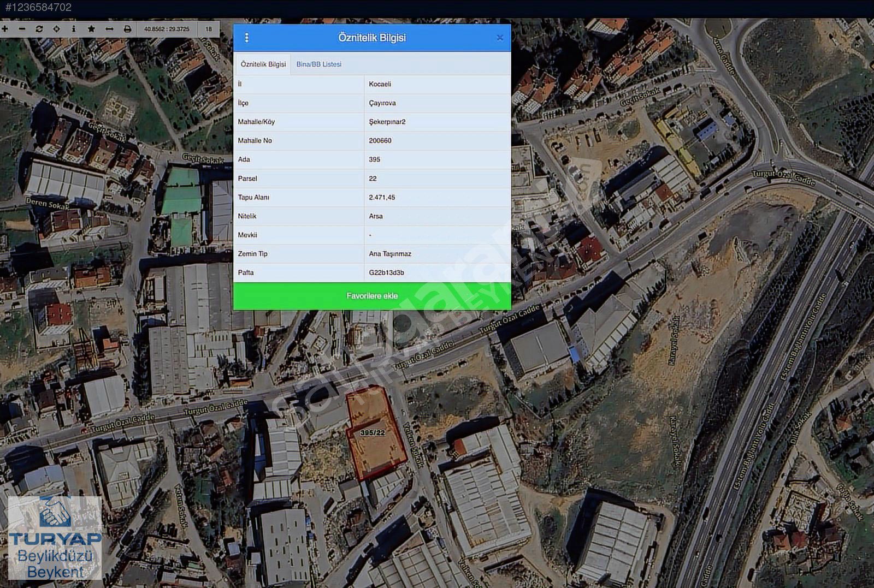Click the zoom level 18 indicator
The image size is (874, 588).
point(209,29)
